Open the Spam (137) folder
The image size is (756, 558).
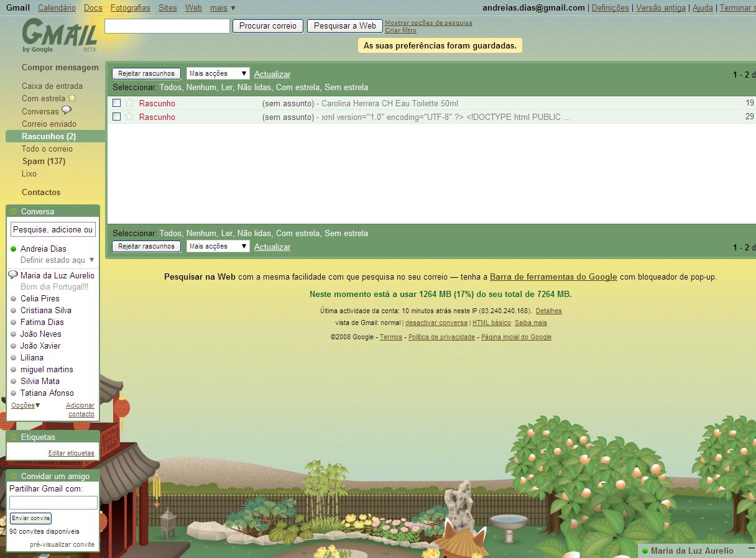coord(44,161)
